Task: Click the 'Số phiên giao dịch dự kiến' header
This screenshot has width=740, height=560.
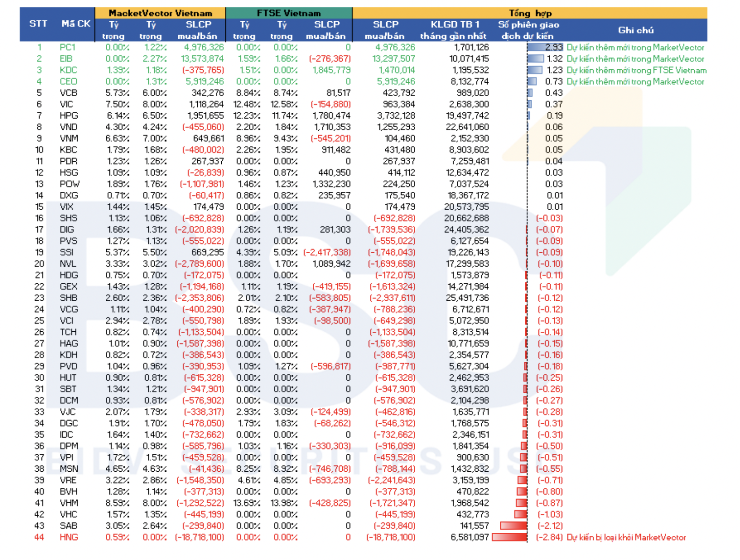Action: tap(528, 30)
